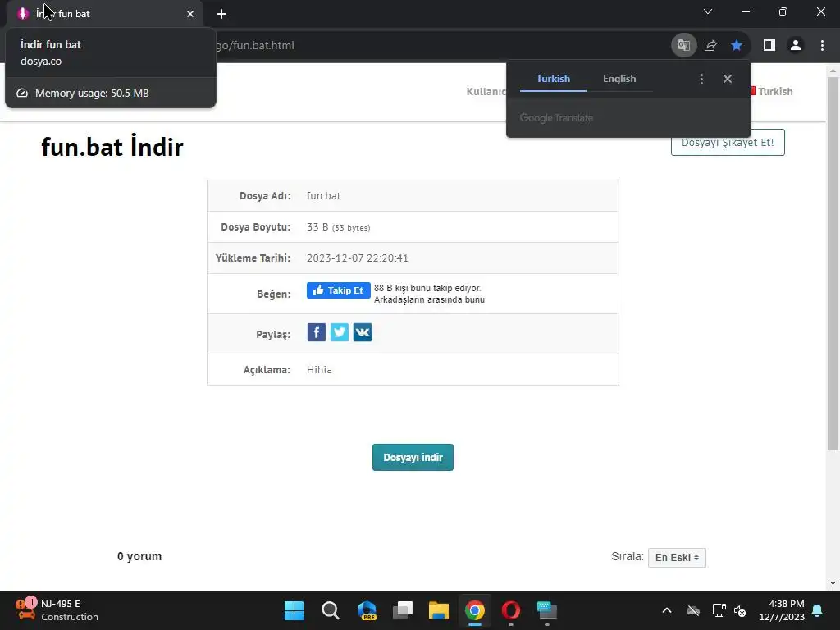Screen dimensions: 840x630
Task: Open Opera browser from taskbar
Action: click(510, 610)
